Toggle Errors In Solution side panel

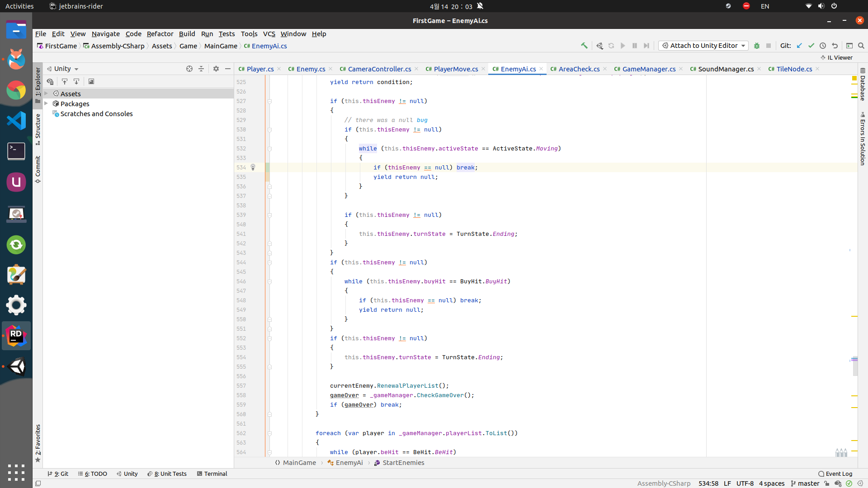pos(863,139)
